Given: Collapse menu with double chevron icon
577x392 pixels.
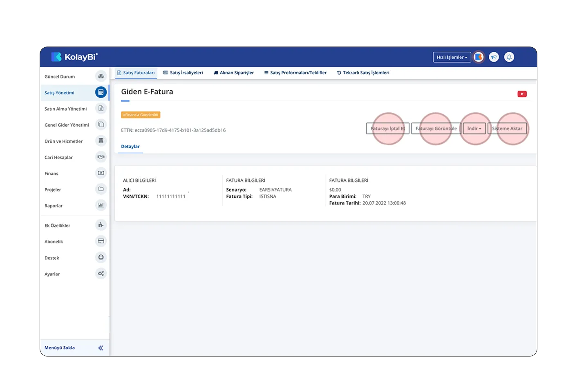Looking at the screenshot, I should pos(101,348).
